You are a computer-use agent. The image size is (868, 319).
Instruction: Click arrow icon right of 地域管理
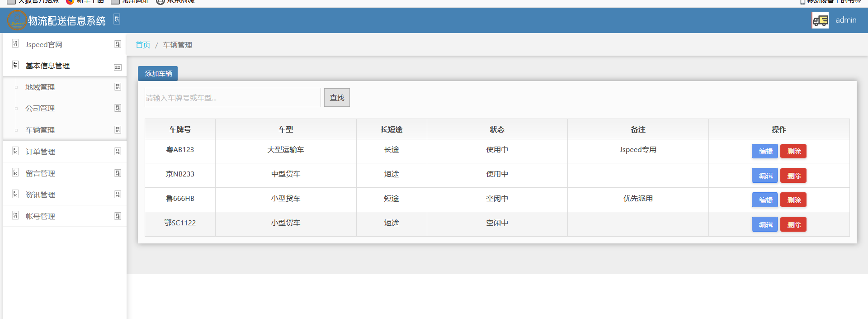pyautogui.click(x=118, y=87)
